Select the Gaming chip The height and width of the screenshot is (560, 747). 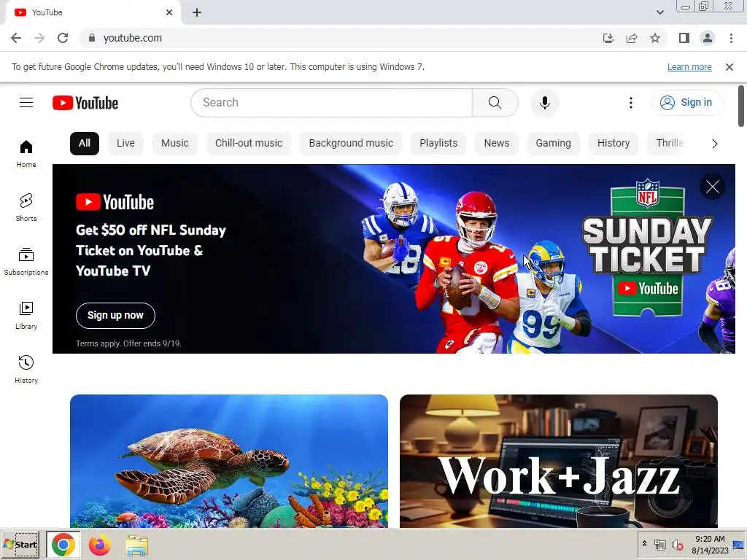point(553,144)
